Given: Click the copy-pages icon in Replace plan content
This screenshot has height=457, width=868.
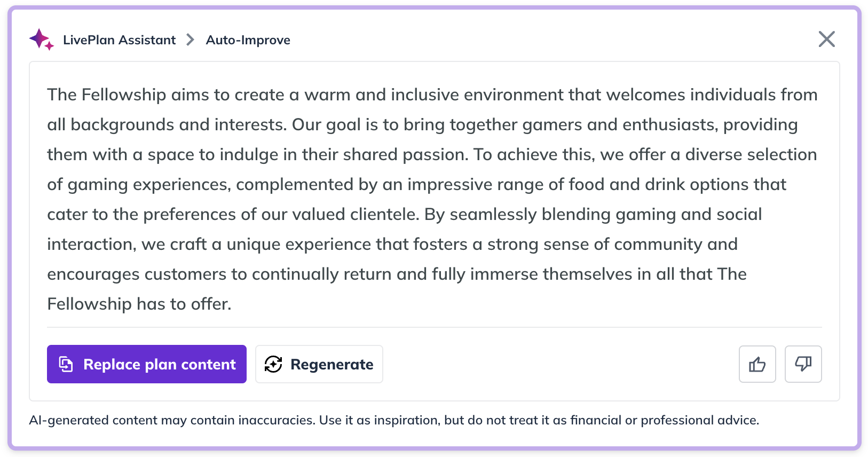Looking at the screenshot, I should [66, 364].
